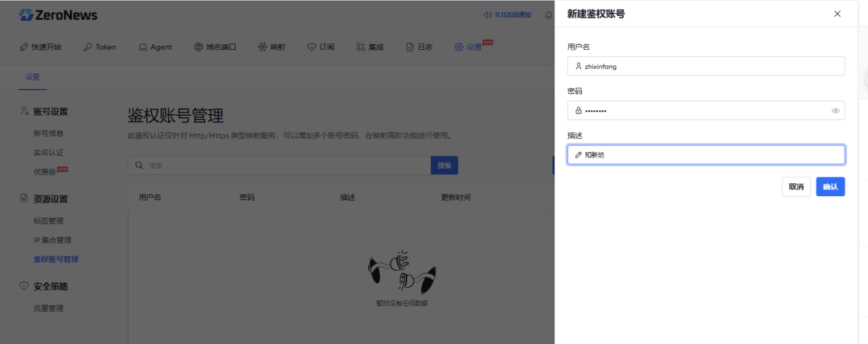Open 流量管理 in the sidebar
Screen dimensions: 868x344
(49, 309)
